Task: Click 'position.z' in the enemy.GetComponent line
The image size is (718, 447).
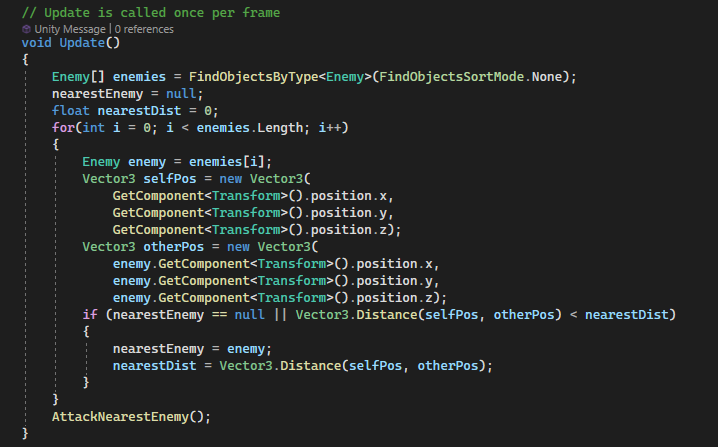Action: coord(395,298)
